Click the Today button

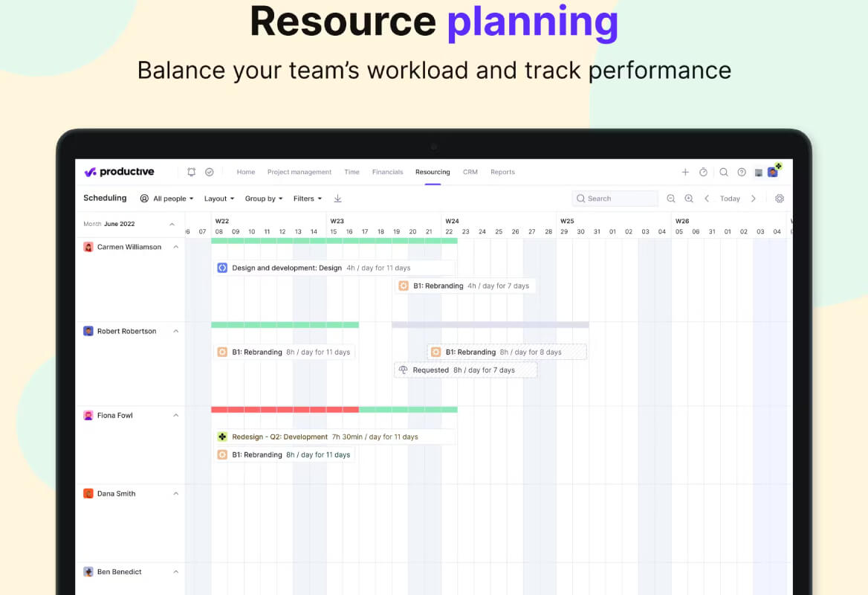click(x=730, y=199)
